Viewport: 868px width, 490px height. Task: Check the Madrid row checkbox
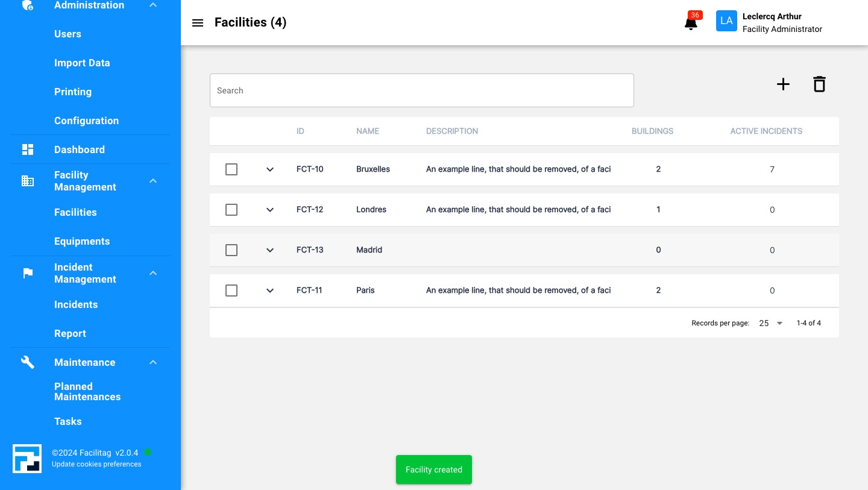click(x=231, y=250)
